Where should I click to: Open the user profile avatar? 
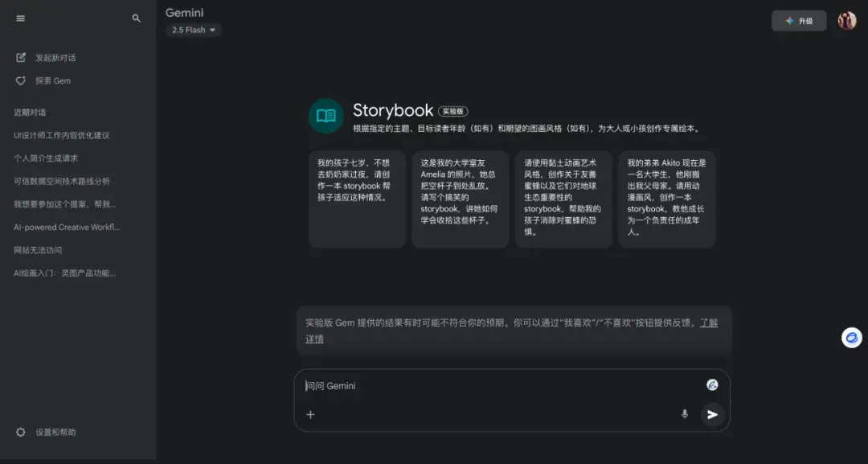click(x=846, y=20)
